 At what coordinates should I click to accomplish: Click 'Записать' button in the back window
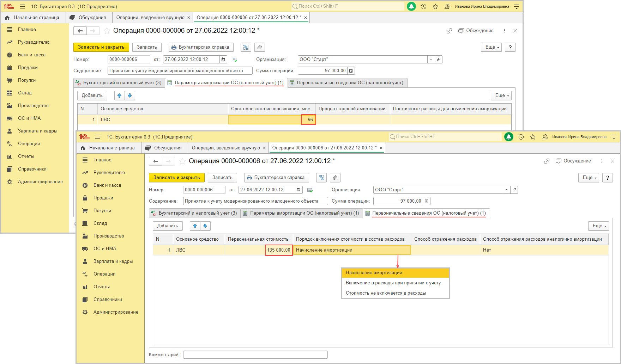[x=147, y=47]
